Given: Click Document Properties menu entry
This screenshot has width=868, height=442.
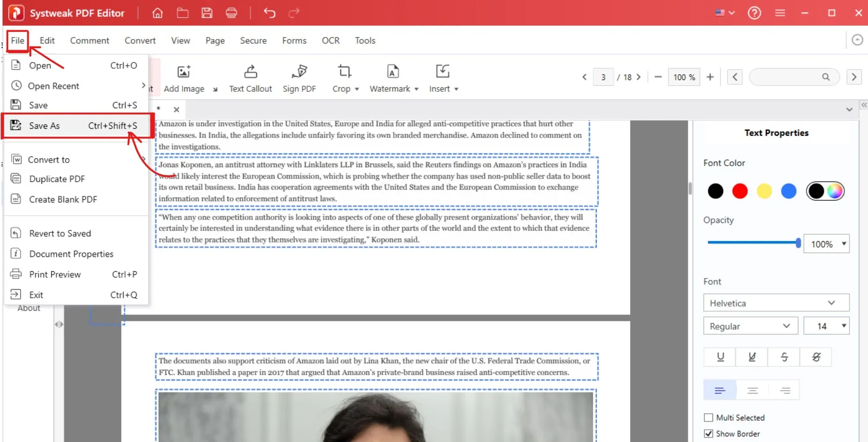Looking at the screenshot, I should 71,254.
